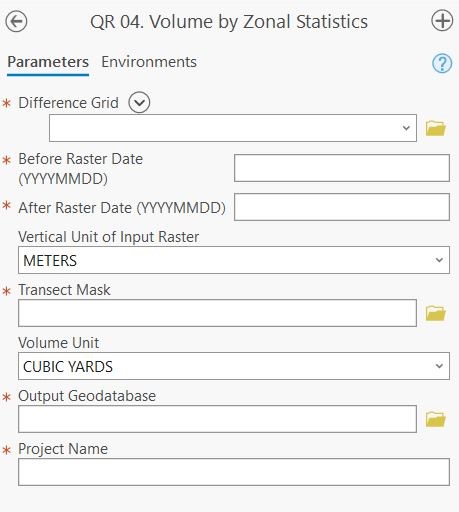Click the QR 04. Volume by Zonal Statistics title
The height and width of the screenshot is (512, 459).
(229, 22)
